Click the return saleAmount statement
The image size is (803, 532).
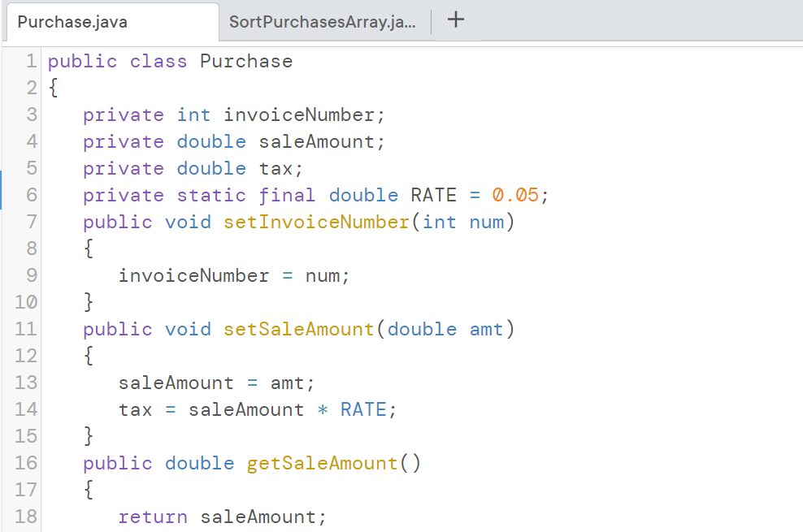pos(222,516)
